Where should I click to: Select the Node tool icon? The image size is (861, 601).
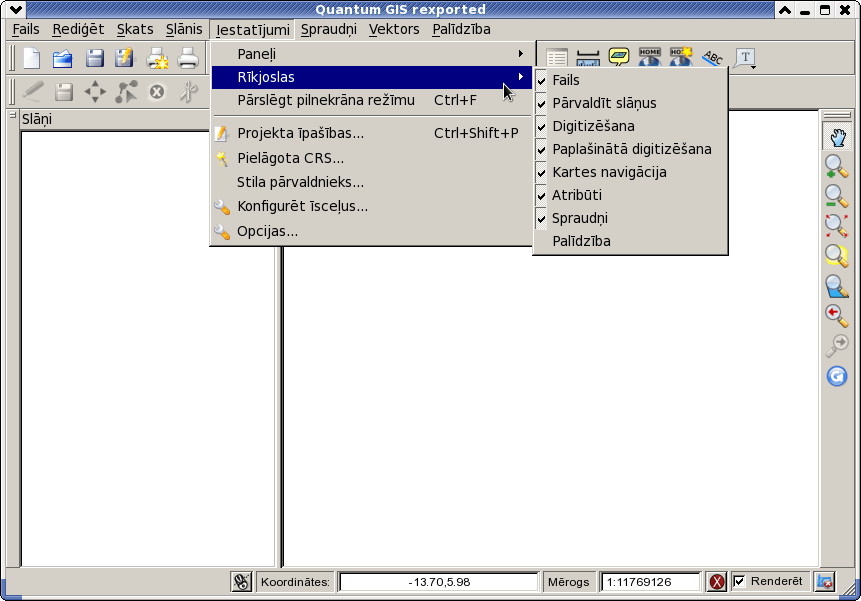click(126, 92)
